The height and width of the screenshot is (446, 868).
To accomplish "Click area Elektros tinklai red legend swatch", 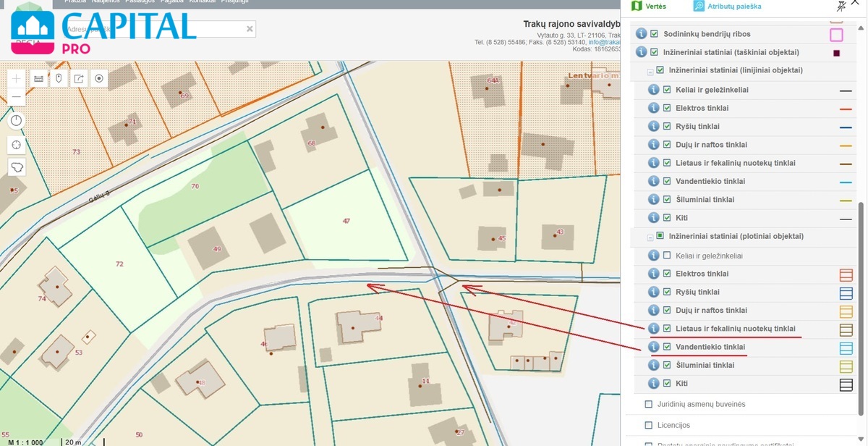I will point(846,275).
